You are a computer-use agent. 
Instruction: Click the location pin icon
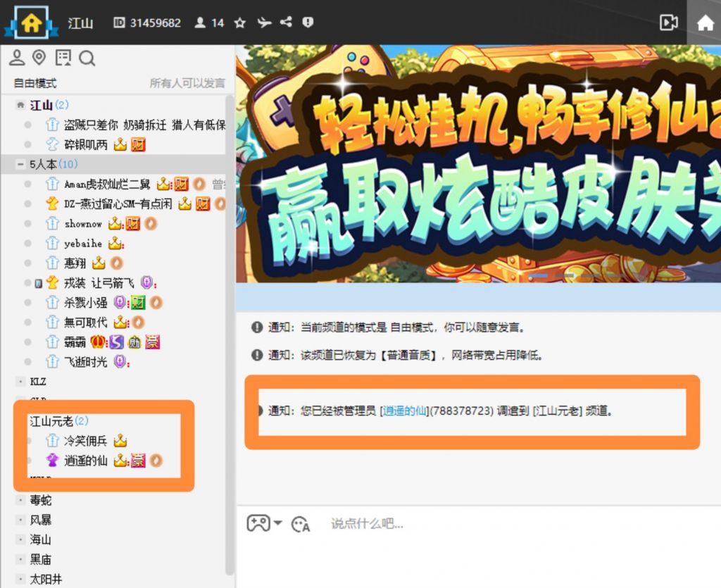pyautogui.click(x=39, y=58)
